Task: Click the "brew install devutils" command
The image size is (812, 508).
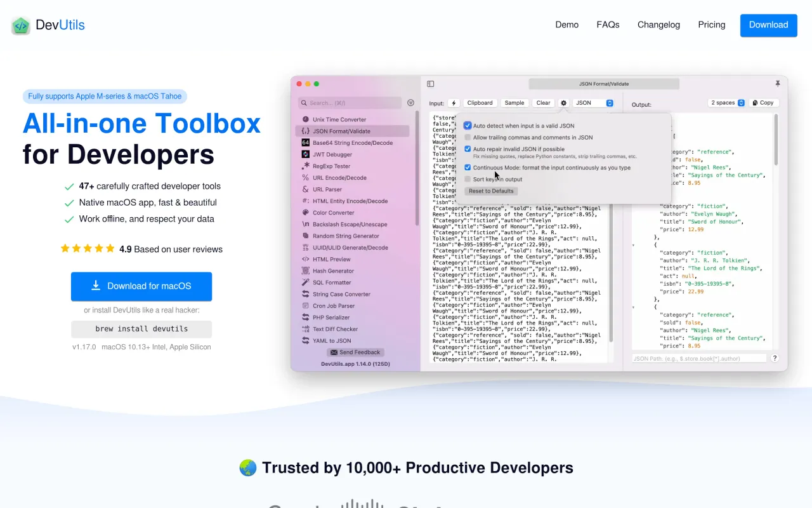Action: tap(141, 329)
